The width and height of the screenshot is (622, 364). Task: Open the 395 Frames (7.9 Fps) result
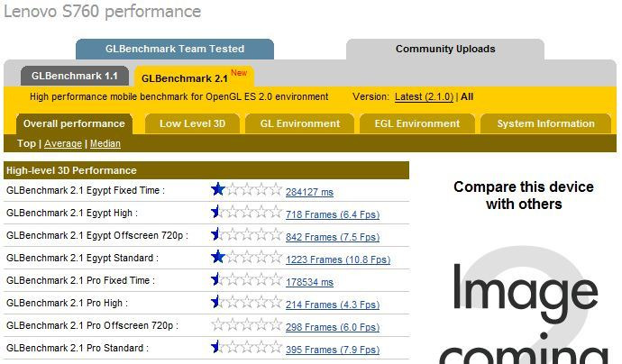333,350
